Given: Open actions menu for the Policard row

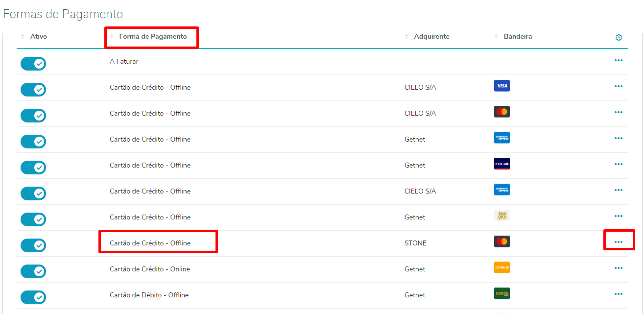Looking at the screenshot, I should [x=619, y=164].
